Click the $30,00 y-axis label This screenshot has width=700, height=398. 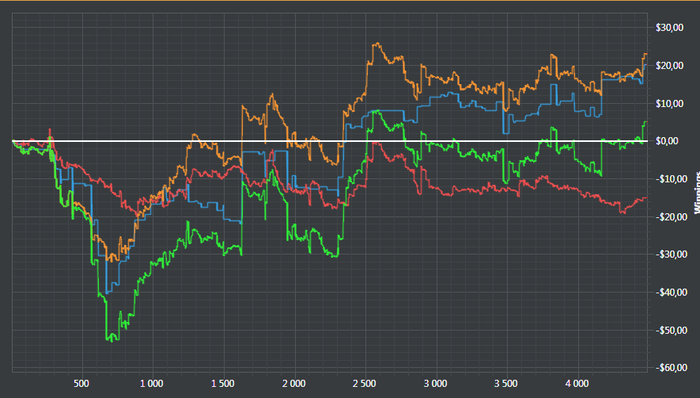[669, 28]
